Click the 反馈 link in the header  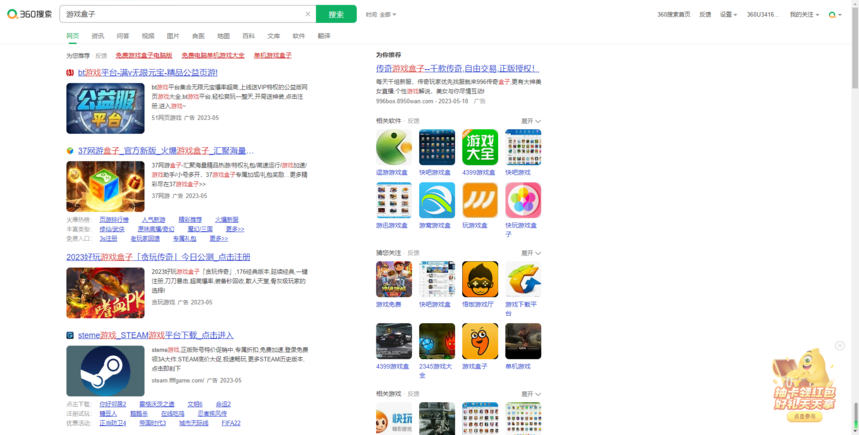[x=705, y=15]
